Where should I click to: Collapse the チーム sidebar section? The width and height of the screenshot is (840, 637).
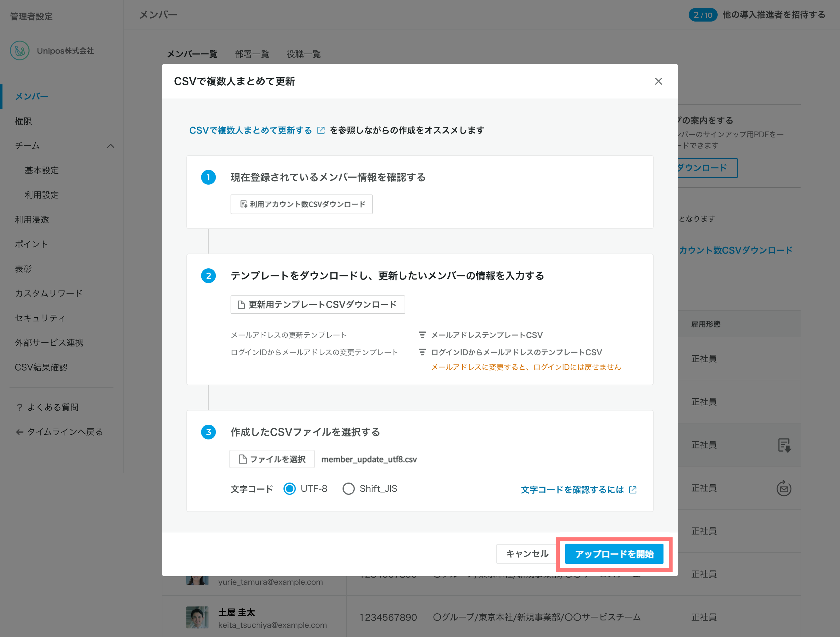click(x=111, y=146)
